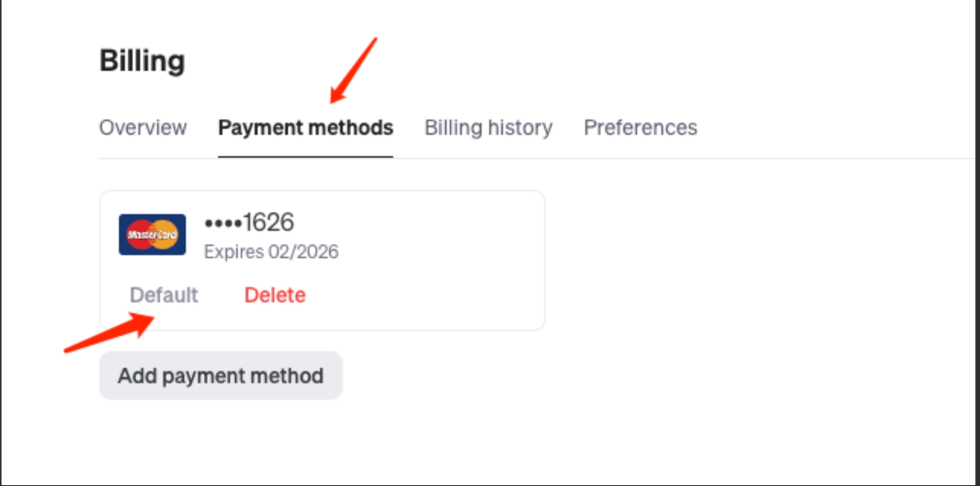Add a new card to the account
Viewport: 980px width, 486px height.
pos(220,375)
